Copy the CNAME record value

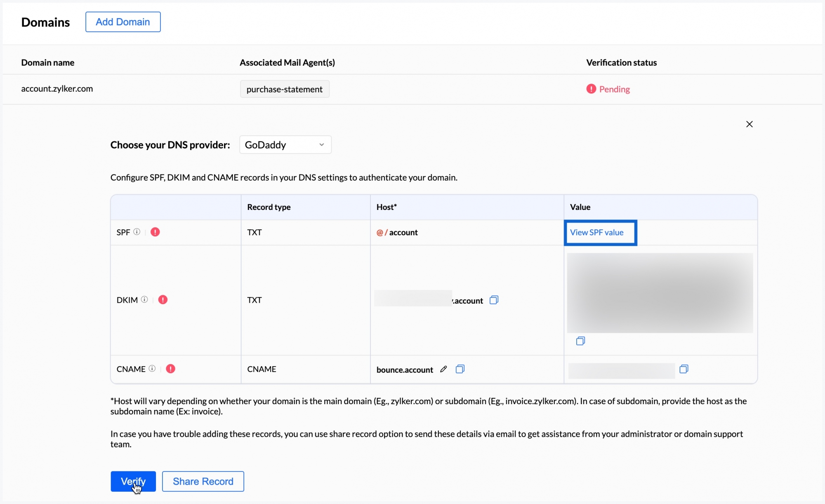point(684,369)
